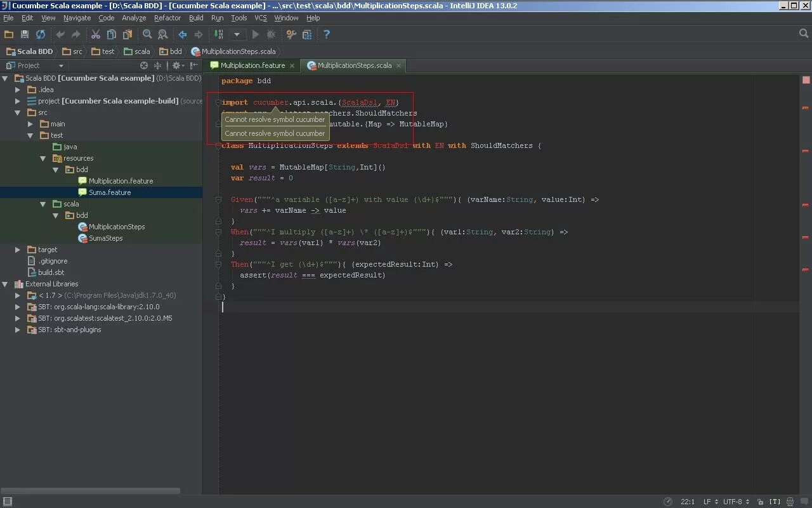This screenshot has height=508, width=812.
Task: Collapse the Scala BDD root node
Action: click(x=5, y=78)
